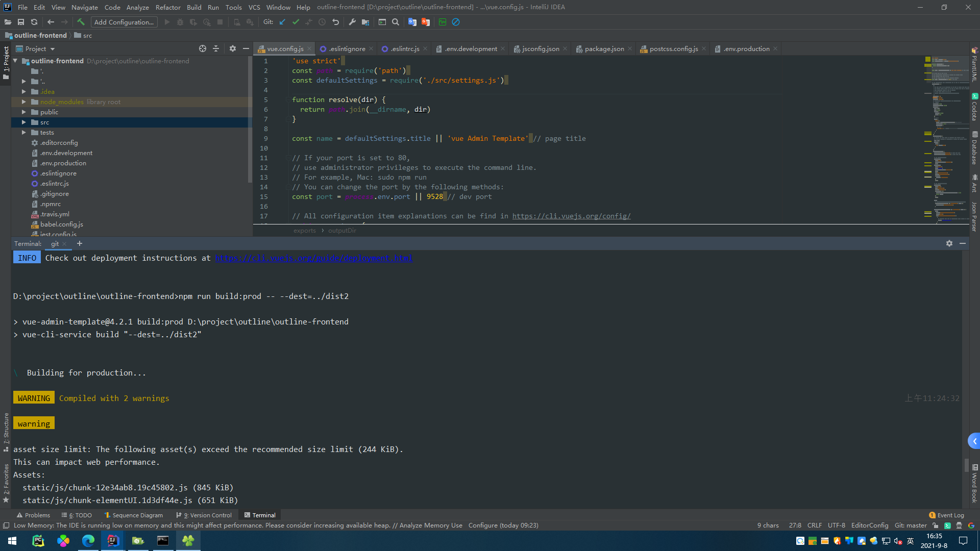Open the Refactor menu
The image size is (980, 551).
tap(168, 7)
